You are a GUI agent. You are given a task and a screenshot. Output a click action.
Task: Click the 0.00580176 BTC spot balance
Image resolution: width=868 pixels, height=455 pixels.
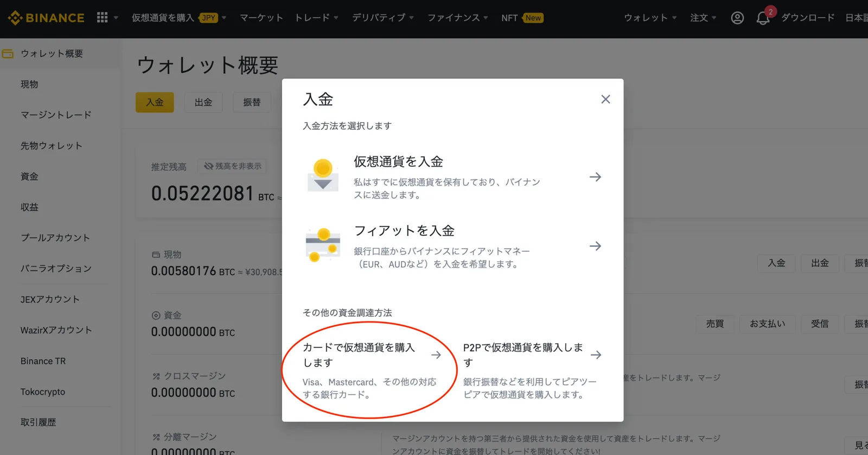(x=193, y=271)
